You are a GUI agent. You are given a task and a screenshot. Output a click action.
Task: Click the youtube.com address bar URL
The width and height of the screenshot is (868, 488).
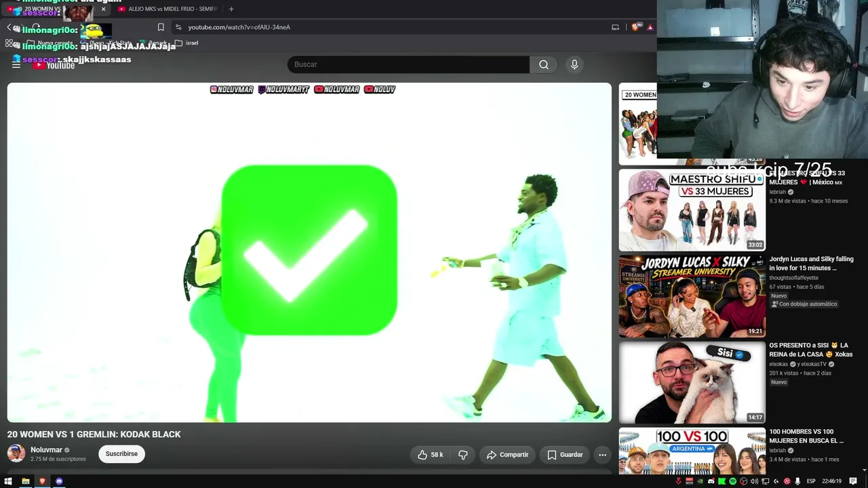[x=239, y=27]
